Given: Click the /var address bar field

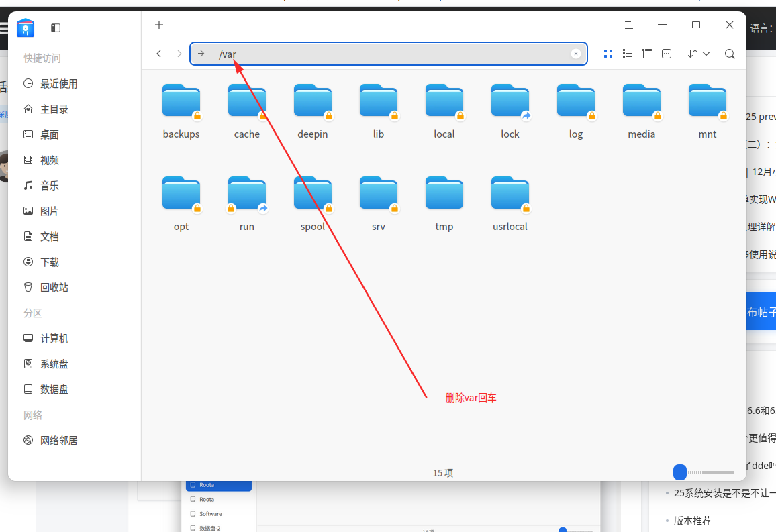Looking at the screenshot, I should 389,54.
